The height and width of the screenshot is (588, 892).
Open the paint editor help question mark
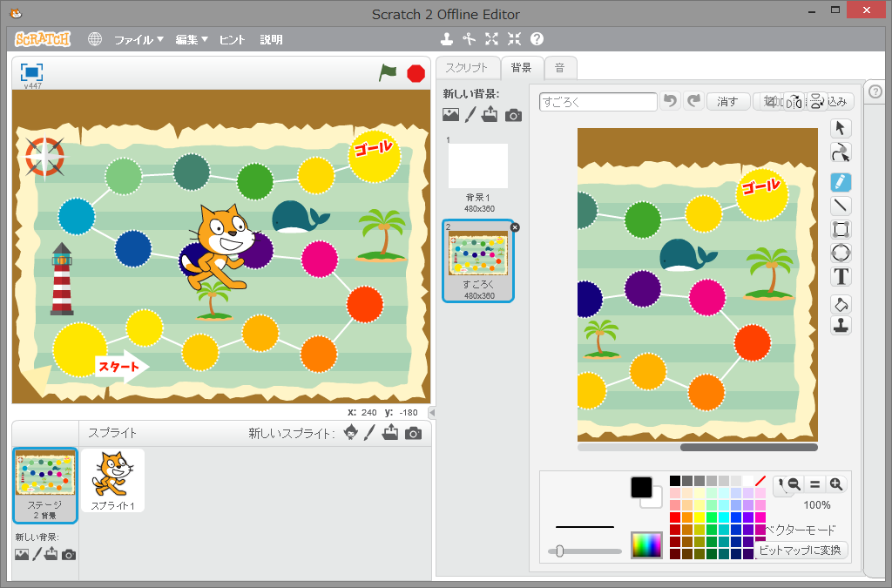[875, 91]
